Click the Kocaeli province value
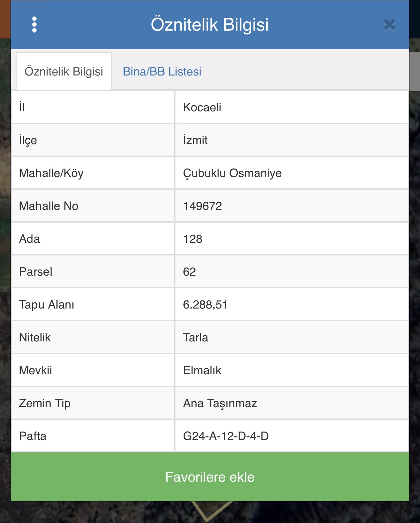420x523 pixels. (x=202, y=107)
